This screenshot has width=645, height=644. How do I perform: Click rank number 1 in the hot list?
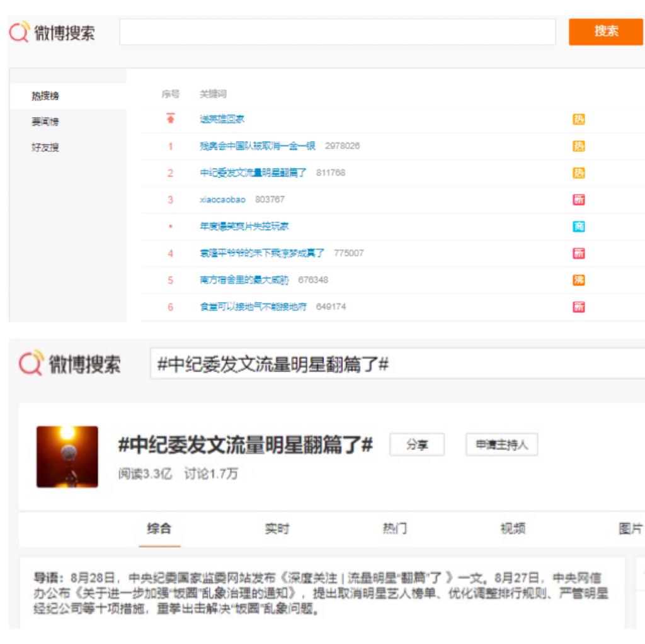(170, 146)
